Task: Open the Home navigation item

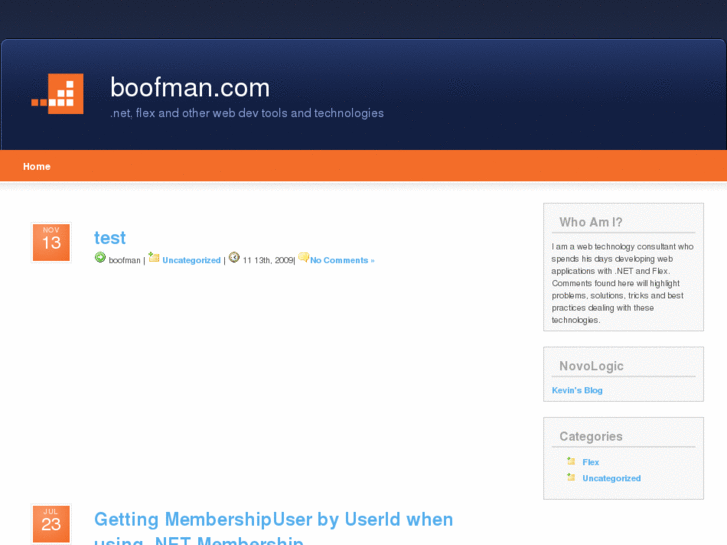Action: click(x=37, y=167)
